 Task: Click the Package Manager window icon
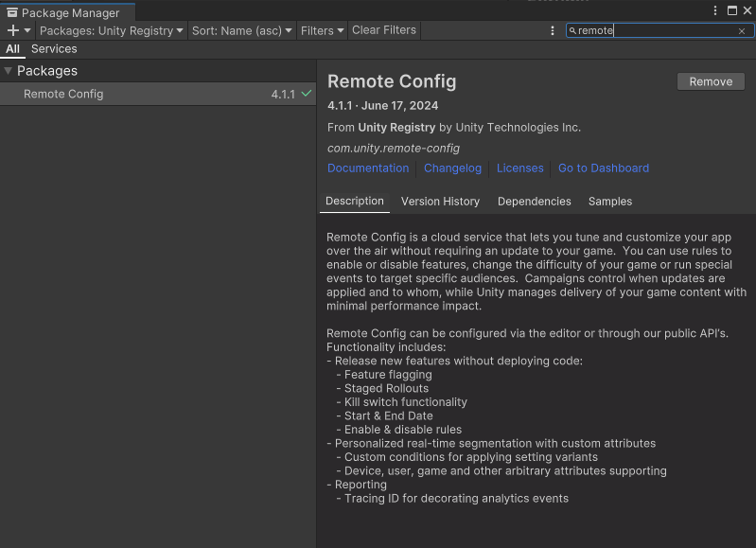point(12,12)
